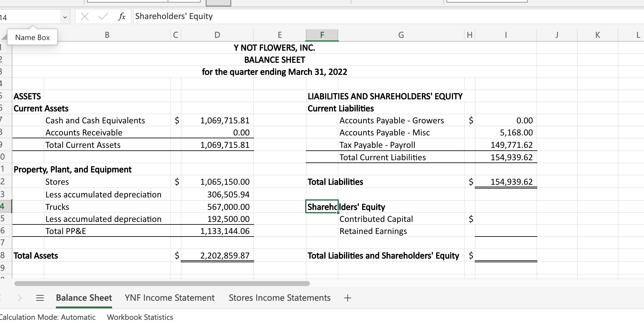Click the Insert Function (fx) icon
This screenshot has width=644, height=323.
[122, 16]
